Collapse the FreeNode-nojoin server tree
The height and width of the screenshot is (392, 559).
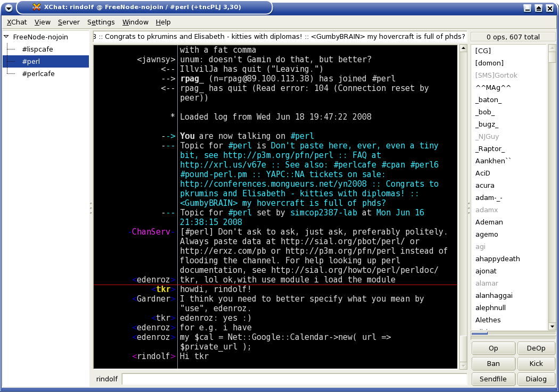click(x=6, y=37)
